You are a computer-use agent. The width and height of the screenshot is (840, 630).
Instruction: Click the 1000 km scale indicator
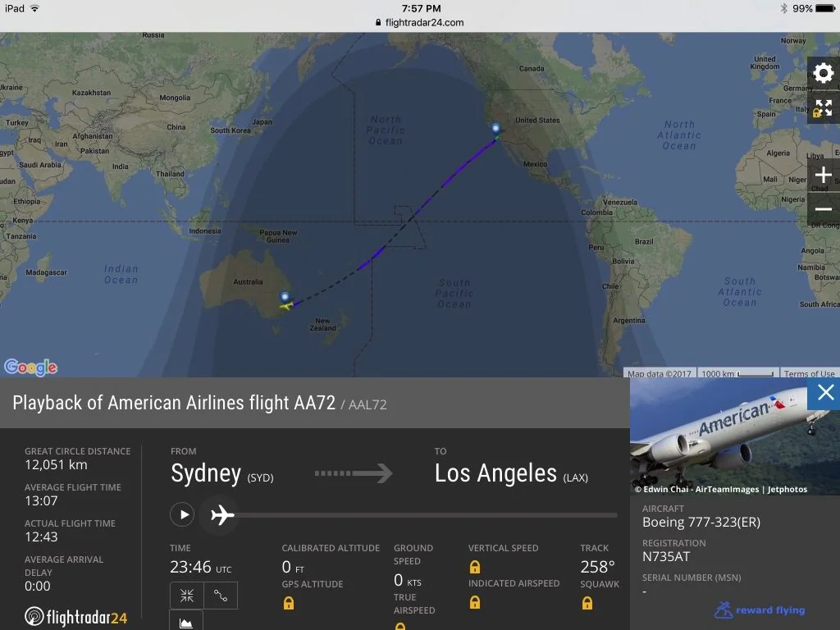click(737, 373)
